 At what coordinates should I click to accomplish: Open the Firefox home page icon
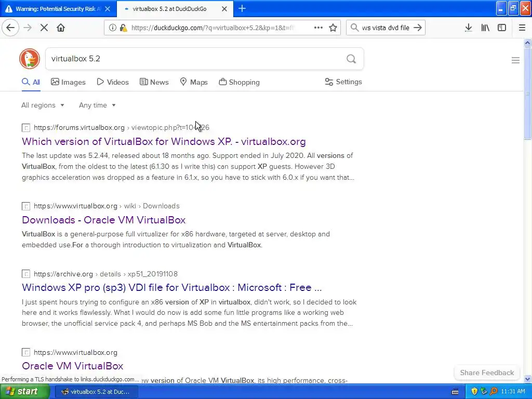point(61,28)
